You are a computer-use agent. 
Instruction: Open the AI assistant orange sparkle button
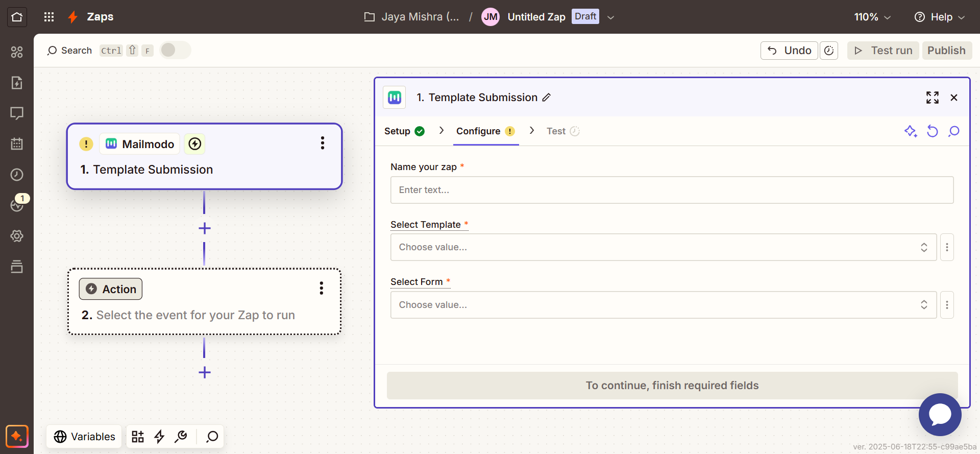click(17, 437)
